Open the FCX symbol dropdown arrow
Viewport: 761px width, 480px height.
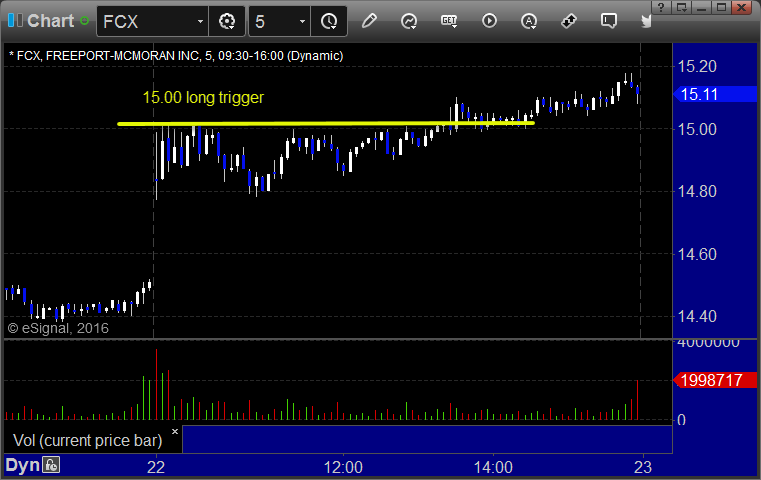tap(200, 22)
